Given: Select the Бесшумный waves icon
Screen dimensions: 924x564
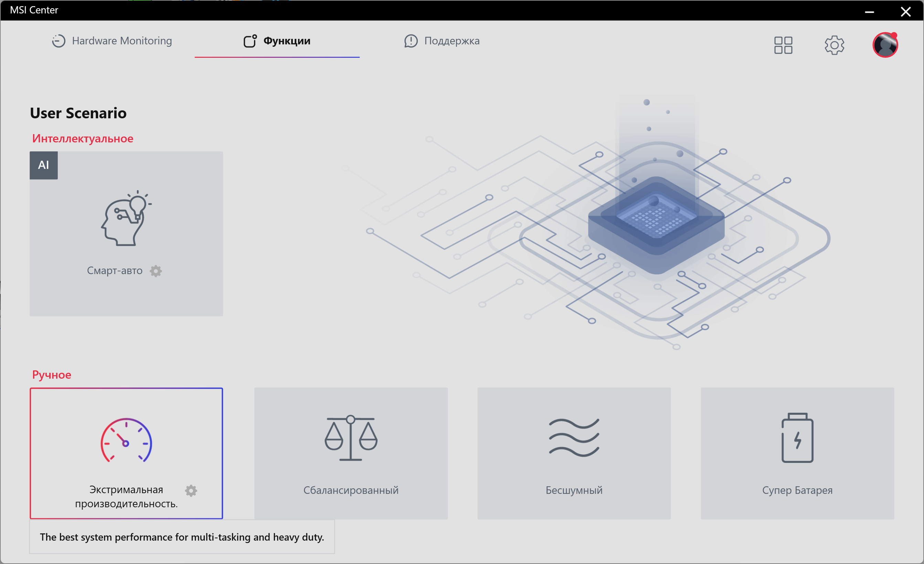Looking at the screenshot, I should click(574, 438).
